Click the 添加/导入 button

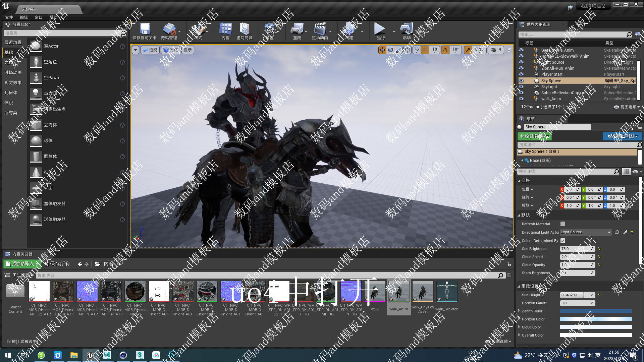[22, 264]
